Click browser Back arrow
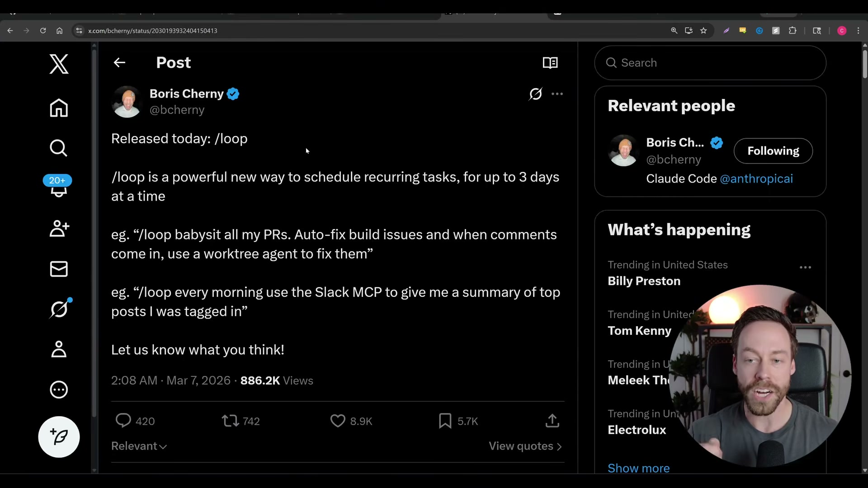 [10, 31]
